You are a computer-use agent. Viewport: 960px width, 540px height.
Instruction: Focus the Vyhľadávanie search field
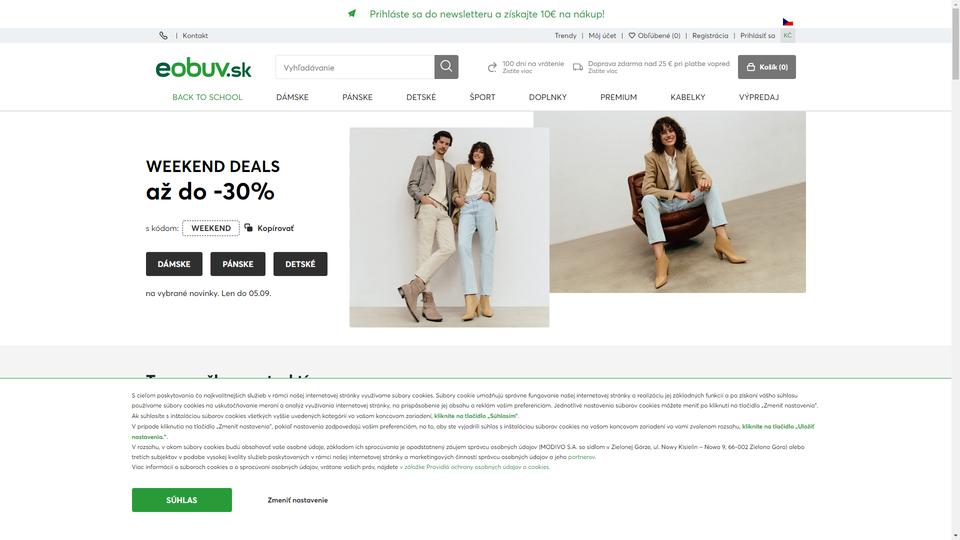pos(355,67)
